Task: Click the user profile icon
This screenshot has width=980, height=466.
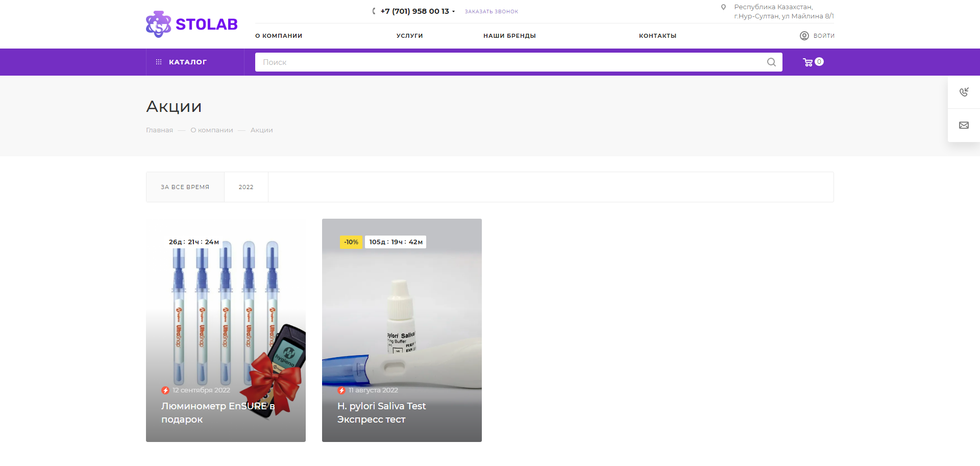Action: pyautogui.click(x=804, y=36)
